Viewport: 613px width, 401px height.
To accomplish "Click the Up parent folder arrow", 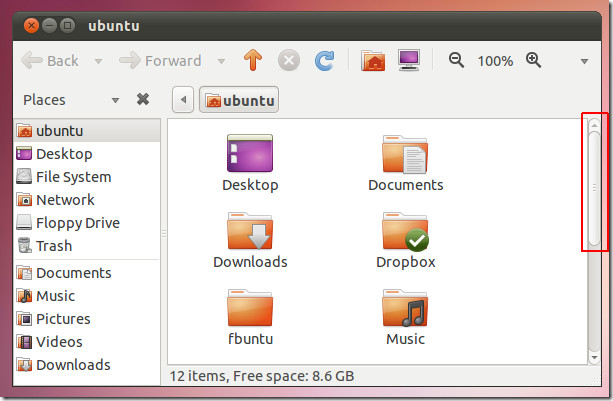I will coord(252,61).
